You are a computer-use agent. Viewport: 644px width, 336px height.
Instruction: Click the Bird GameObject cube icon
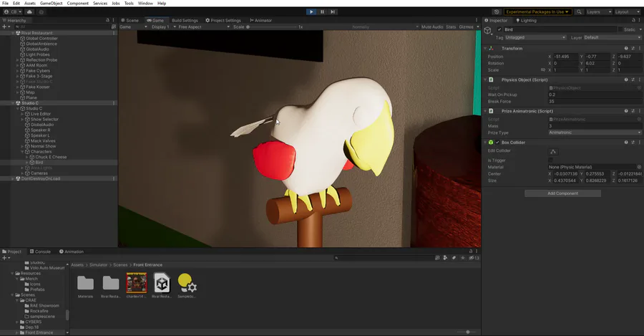487,30
